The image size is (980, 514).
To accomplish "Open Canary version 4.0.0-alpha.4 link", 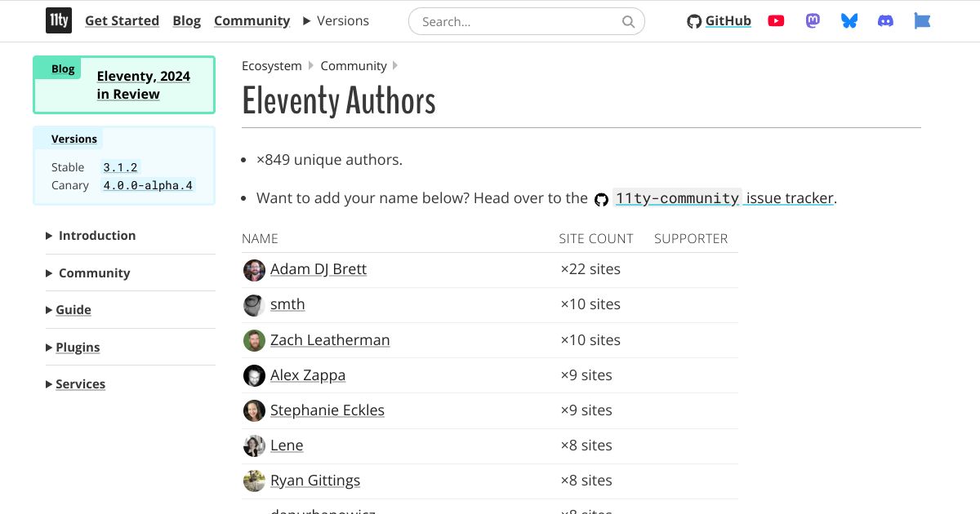I will coord(148,185).
